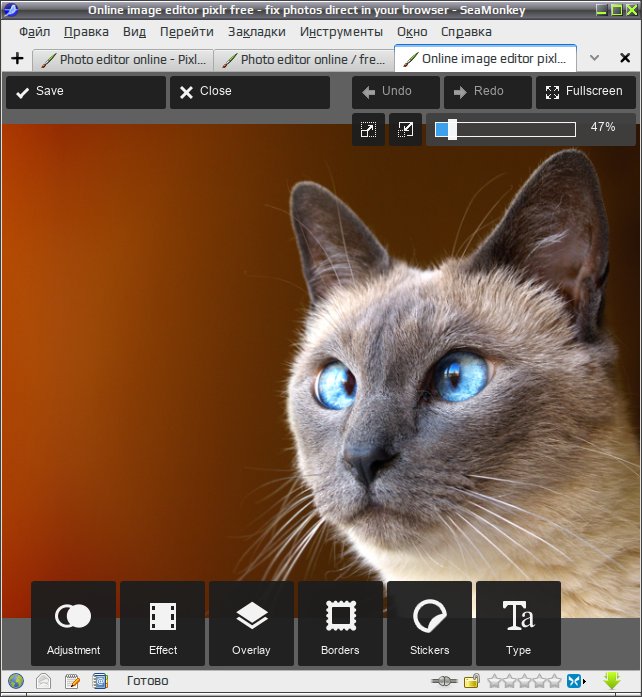The image size is (642, 697).
Task: Click the Redo button
Action: click(488, 92)
